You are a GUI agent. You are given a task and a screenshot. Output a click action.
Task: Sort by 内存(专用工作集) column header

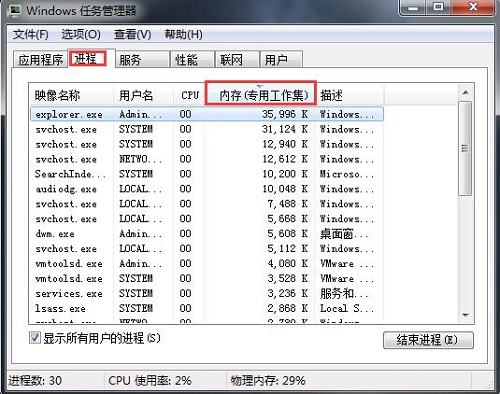click(x=260, y=95)
